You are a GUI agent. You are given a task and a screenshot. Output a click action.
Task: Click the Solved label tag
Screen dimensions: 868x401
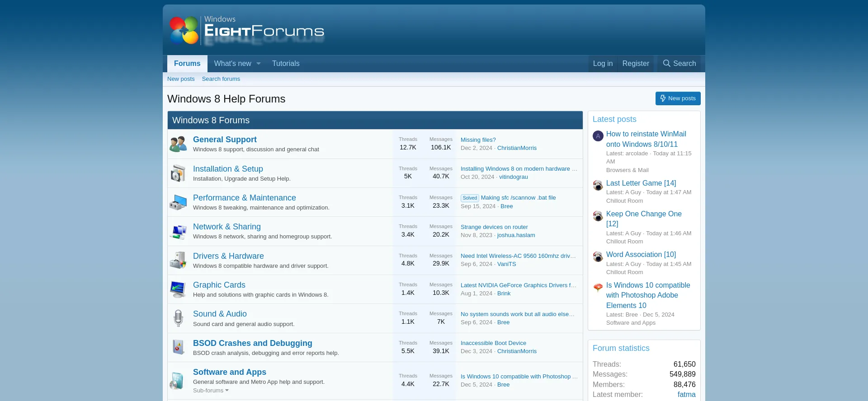pos(470,198)
